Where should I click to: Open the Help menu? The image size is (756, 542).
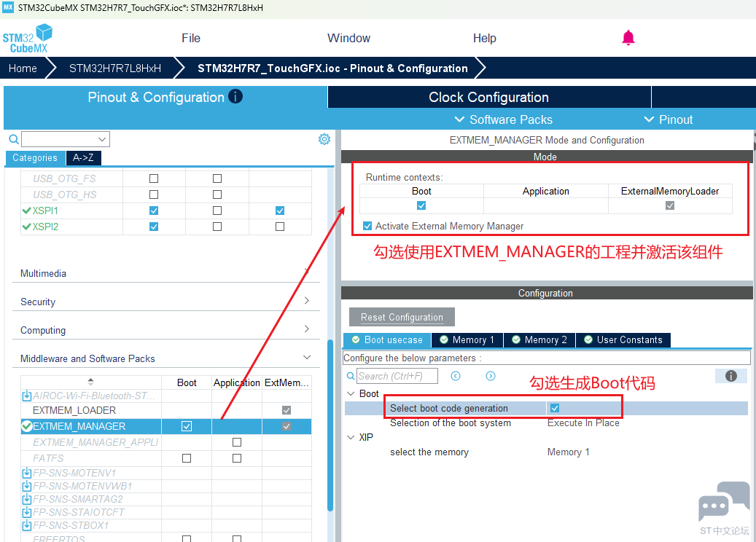click(x=484, y=38)
